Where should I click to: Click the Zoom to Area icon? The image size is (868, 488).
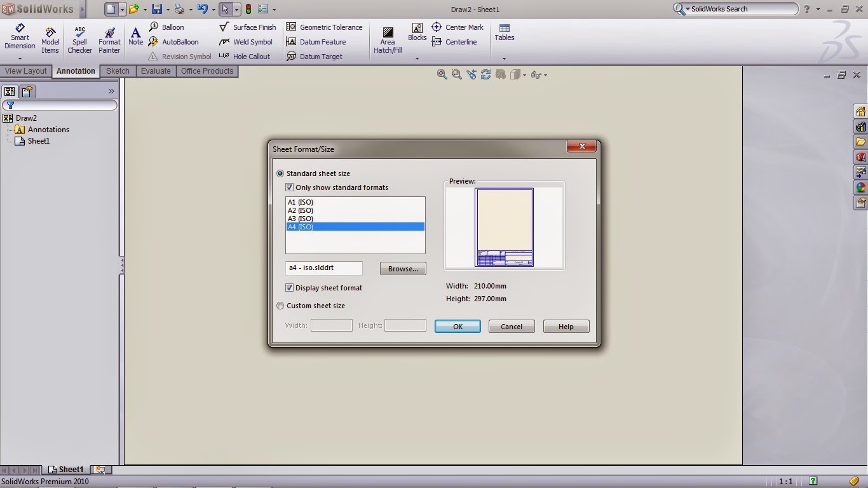click(x=456, y=74)
